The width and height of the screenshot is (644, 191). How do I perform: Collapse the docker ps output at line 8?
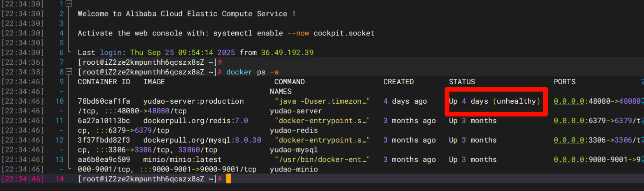tap(69, 72)
